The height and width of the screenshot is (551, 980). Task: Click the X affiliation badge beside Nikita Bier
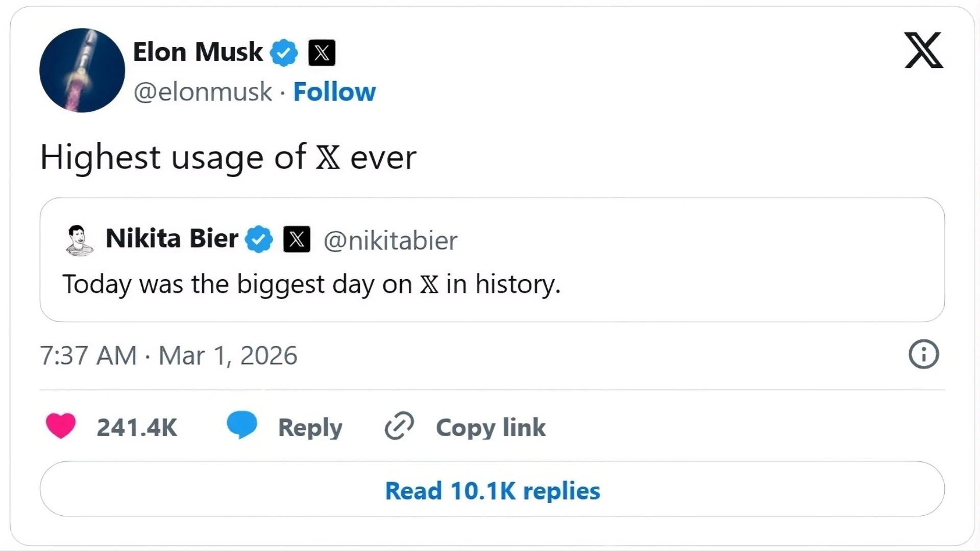[x=297, y=239]
